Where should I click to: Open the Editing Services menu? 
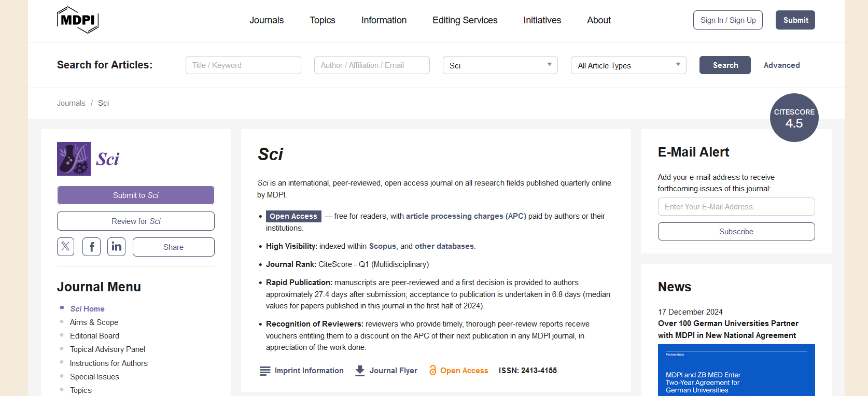pyautogui.click(x=465, y=20)
